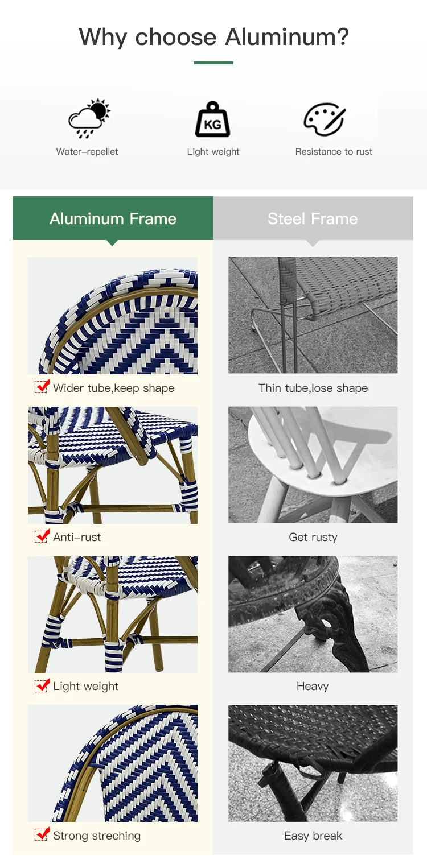Click the Water-repellet rain cloud icon
This screenshot has height=868, width=427.
[x=89, y=119]
